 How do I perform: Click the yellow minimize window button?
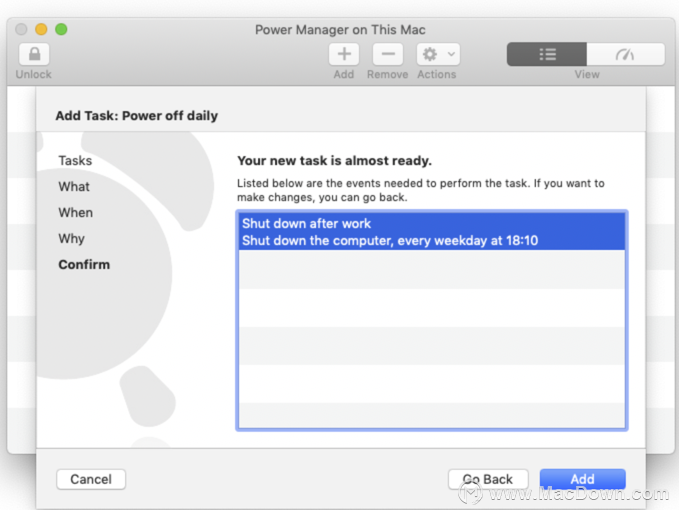(41, 29)
